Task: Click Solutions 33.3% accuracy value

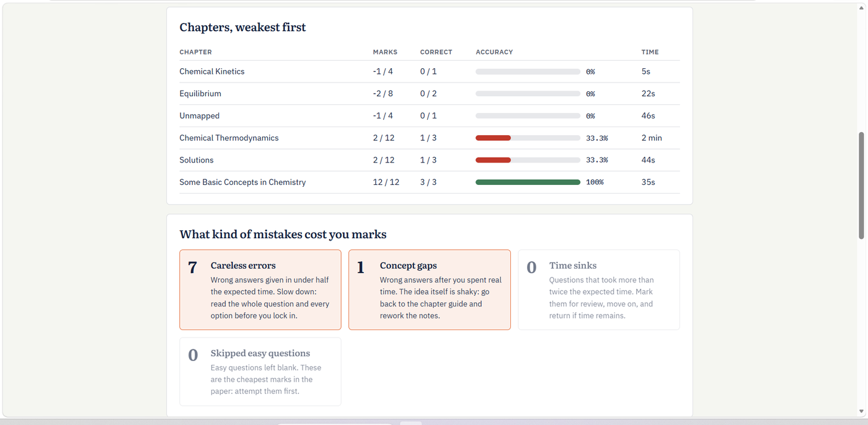Action: pyautogui.click(x=597, y=160)
